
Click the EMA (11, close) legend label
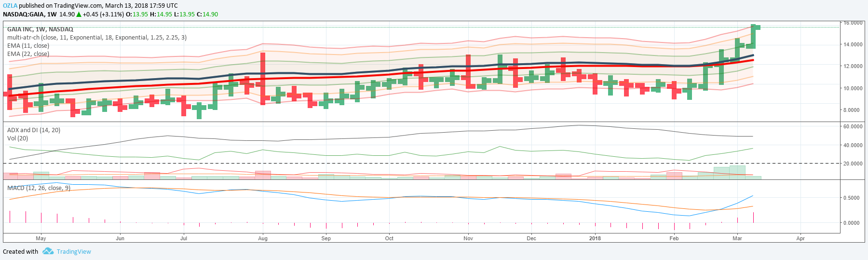[28, 46]
